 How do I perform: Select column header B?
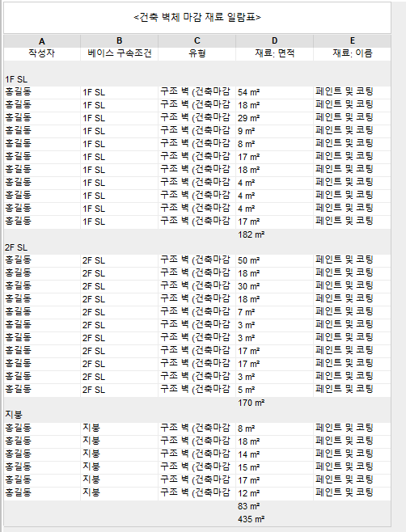[x=119, y=41]
